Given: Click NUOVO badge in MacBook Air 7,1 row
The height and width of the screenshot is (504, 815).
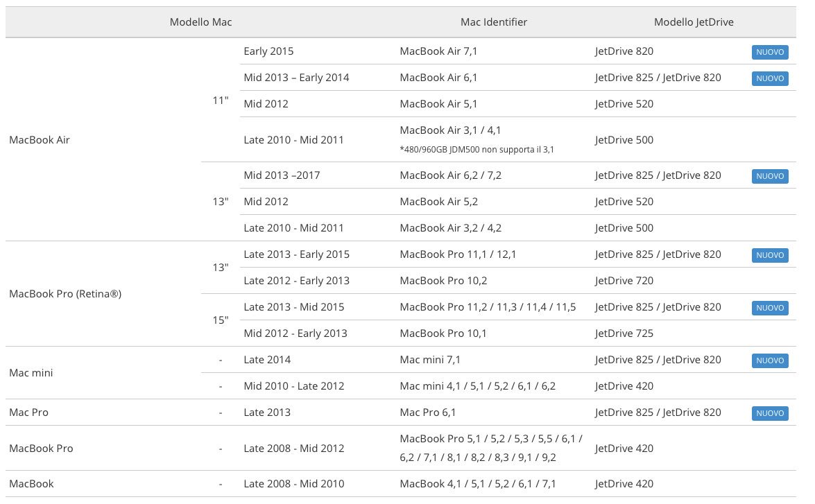Looking at the screenshot, I should pyautogui.click(x=769, y=52).
